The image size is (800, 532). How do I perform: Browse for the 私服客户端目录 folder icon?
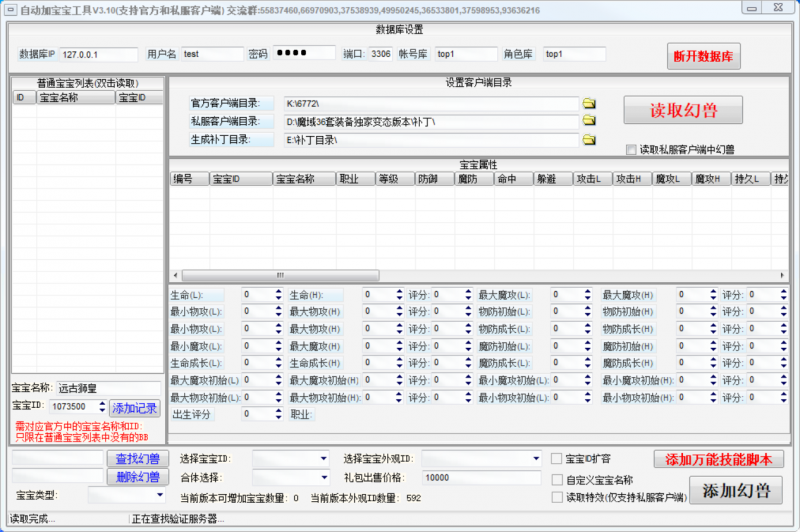click(589, 121)
